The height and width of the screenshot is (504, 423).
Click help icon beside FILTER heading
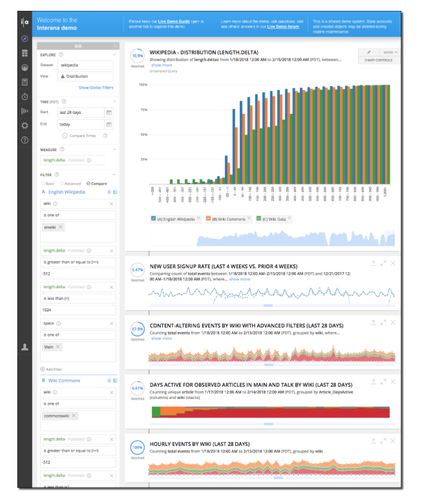56,175
